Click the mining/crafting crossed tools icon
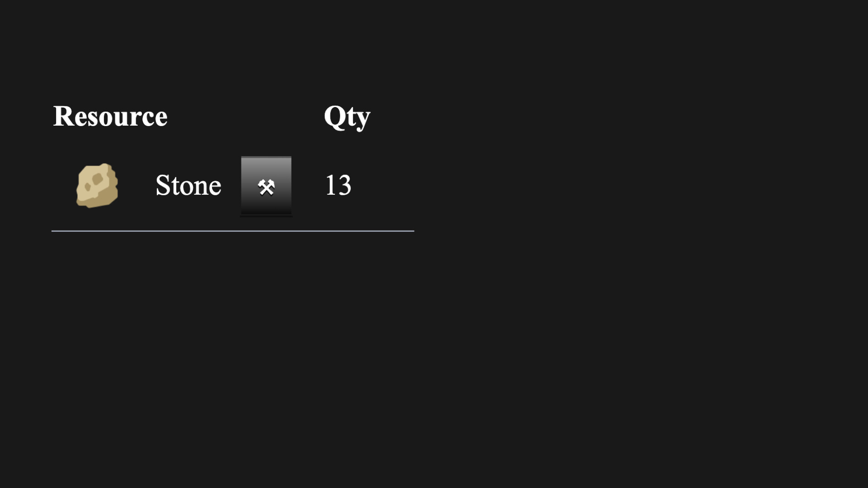868x488 pixels. (x=266, y=186)
